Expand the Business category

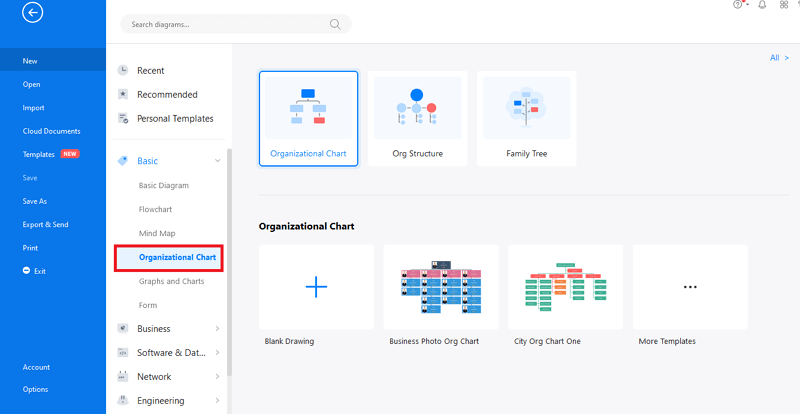pyautogui.click(x=169, y=329)
